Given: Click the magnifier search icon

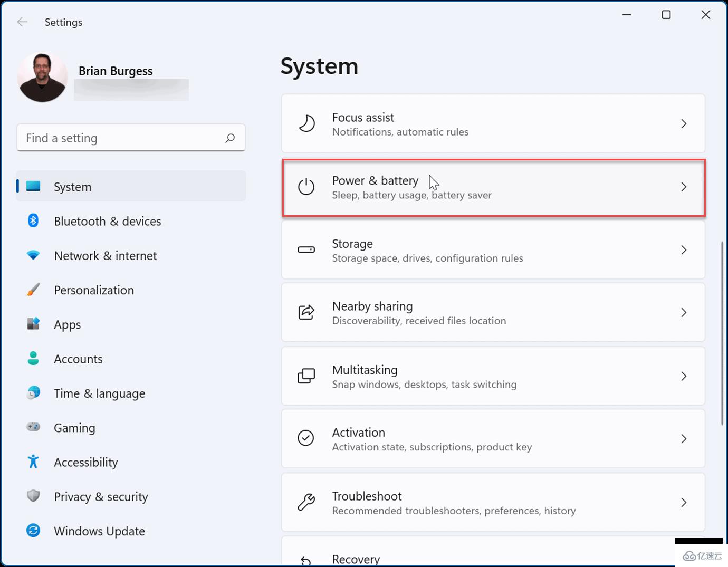Looking at the screenshot, I should [230, 138].
